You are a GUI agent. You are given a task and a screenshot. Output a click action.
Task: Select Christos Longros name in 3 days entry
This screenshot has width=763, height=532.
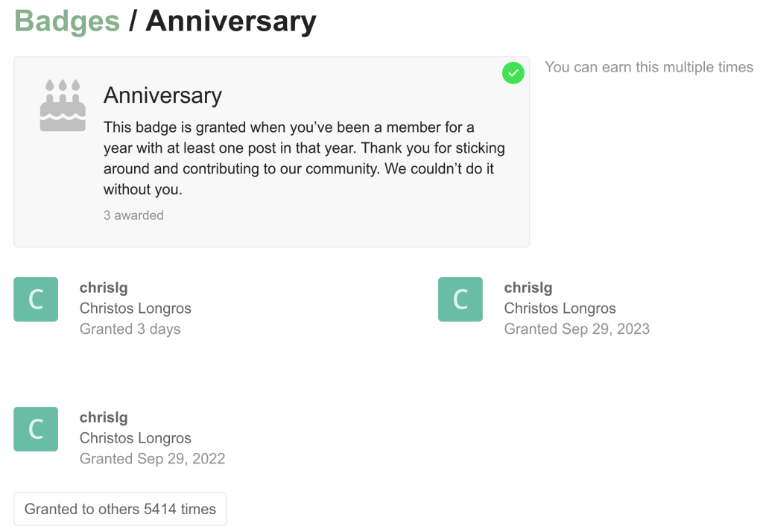[x=136, y=308]
